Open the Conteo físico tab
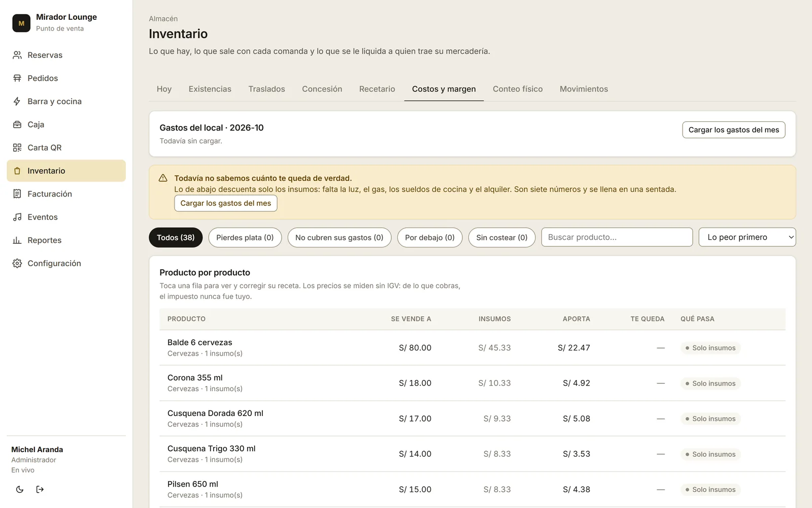Image resolution: width=812 pixels, height=508 pixels. coord(518,89)
